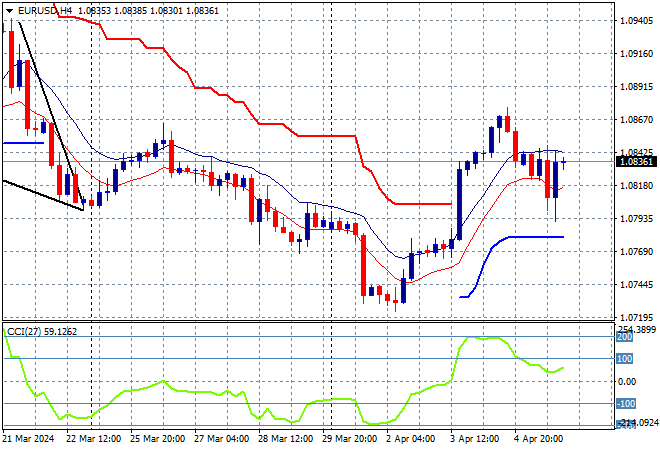Click the 1.07195 price axis label
The image size is (660, 450).
[x=637, y=317]
